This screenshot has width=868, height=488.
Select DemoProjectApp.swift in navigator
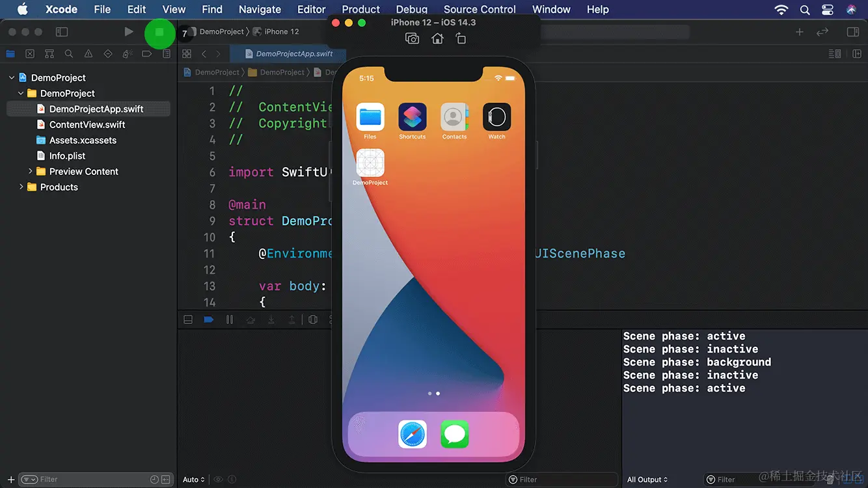[x=88, y=109]
